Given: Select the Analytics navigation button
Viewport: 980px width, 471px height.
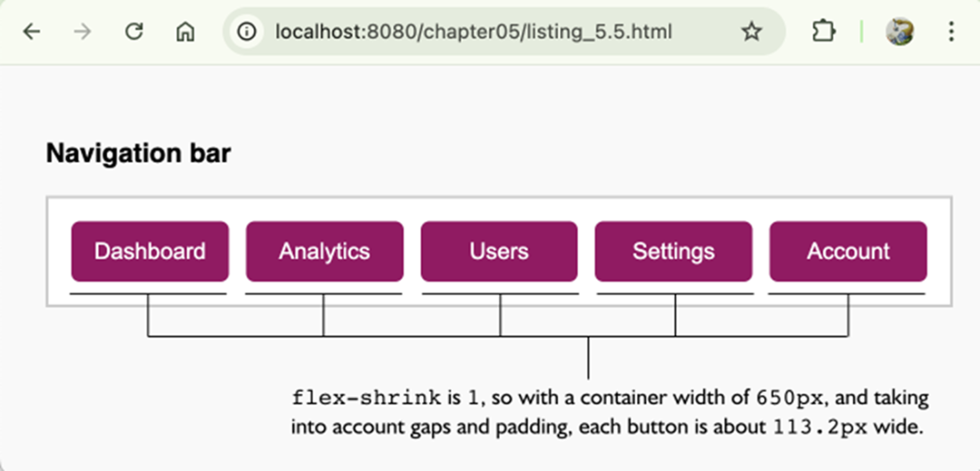Looking at the screenshot, I should pos(324,251).
